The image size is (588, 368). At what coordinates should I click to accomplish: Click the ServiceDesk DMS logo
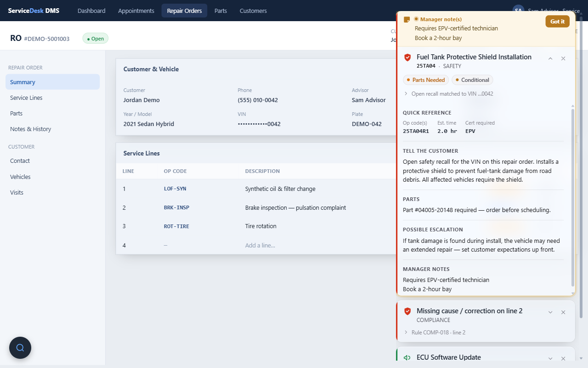34,11
